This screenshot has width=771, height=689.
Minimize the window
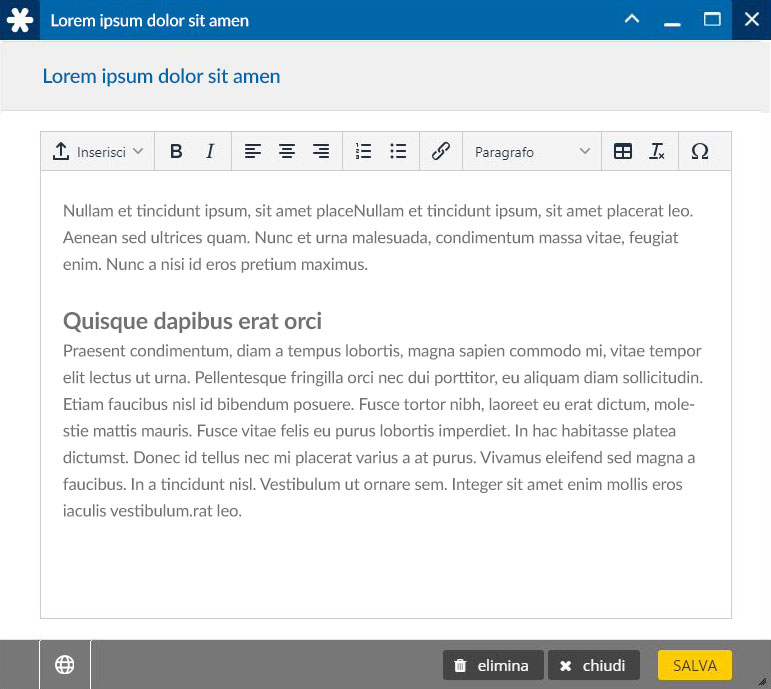click(x=672, y=24)
